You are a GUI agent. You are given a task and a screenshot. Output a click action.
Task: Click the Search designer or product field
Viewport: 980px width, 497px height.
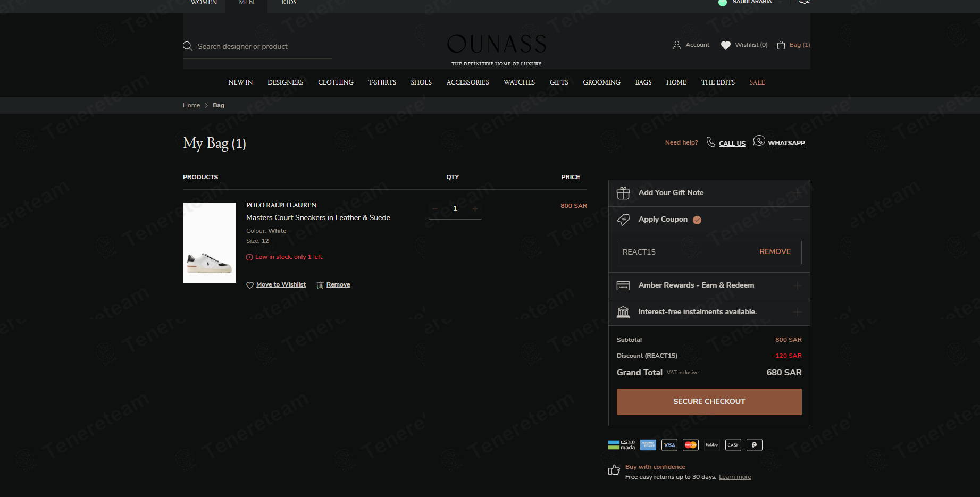[257, 47]
